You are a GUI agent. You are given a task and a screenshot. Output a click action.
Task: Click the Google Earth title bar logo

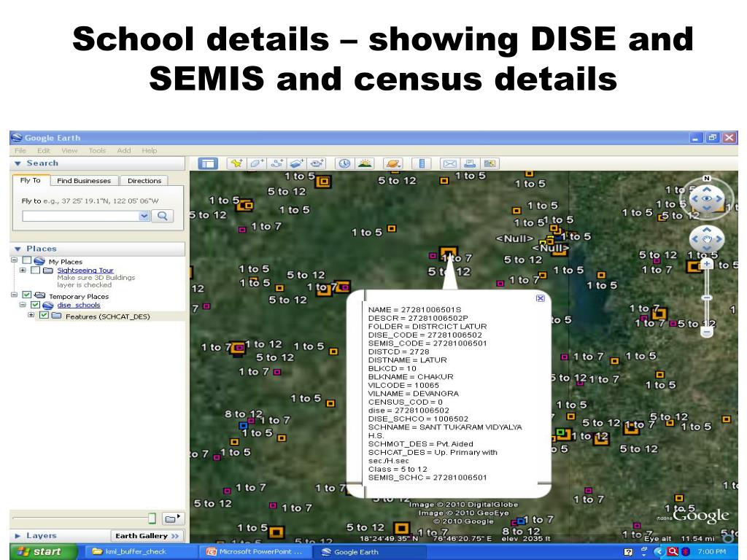pos(18,138)
